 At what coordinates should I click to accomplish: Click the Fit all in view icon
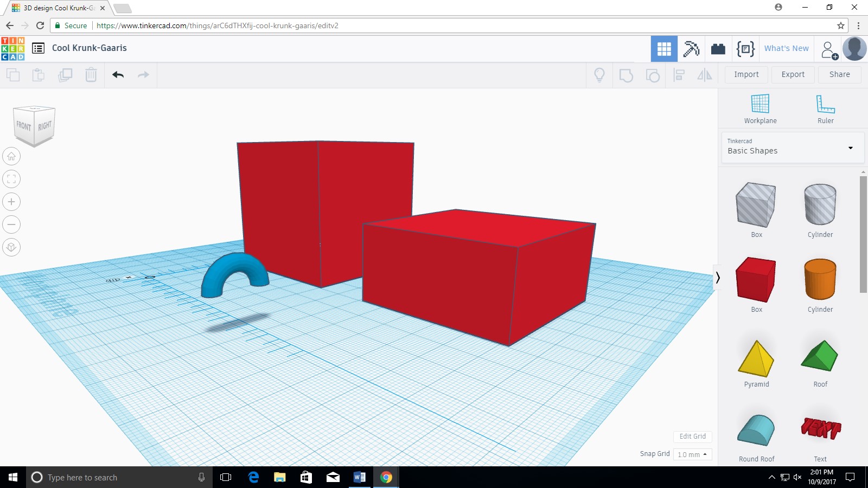point(11,179)
